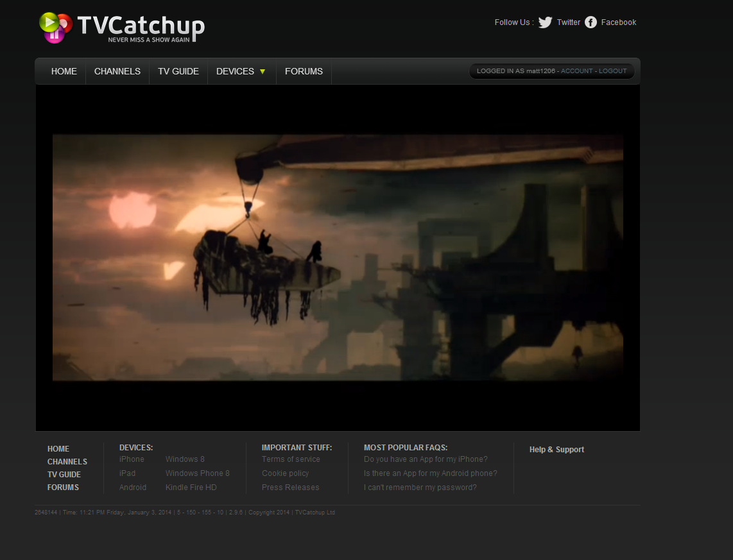Click the video player area
733x560 pixels.
click(x=338, y=258)
